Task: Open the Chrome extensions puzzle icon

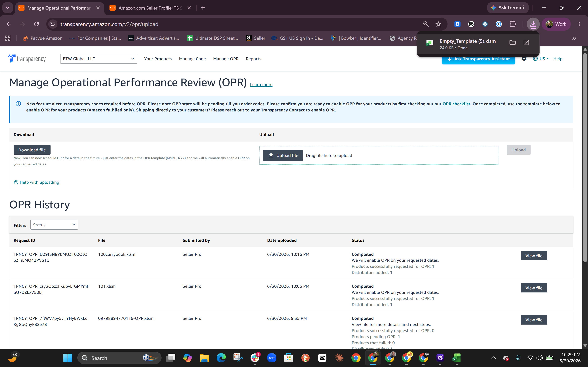Action: tap(513, 24)
